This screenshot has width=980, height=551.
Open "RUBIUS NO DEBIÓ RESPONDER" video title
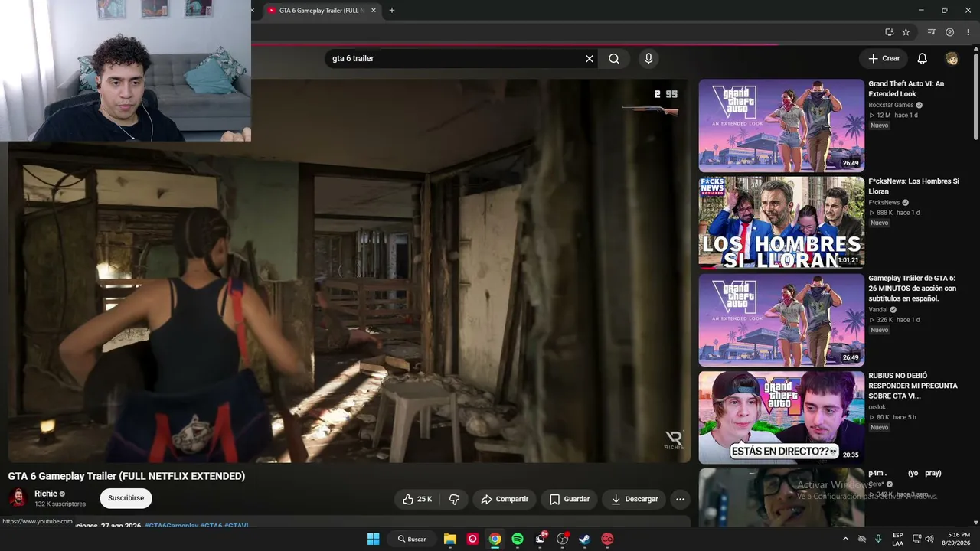pos(913,386)
